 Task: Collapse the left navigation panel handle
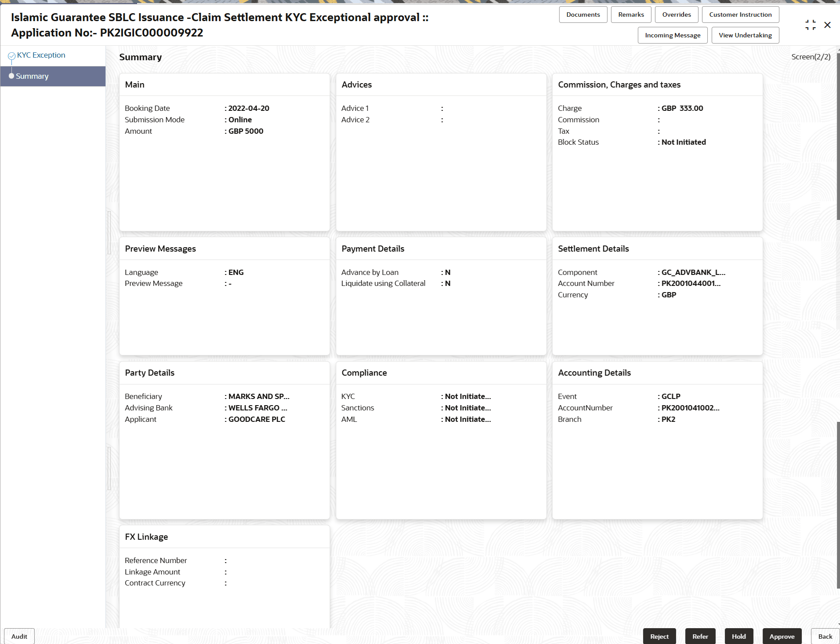108,232
